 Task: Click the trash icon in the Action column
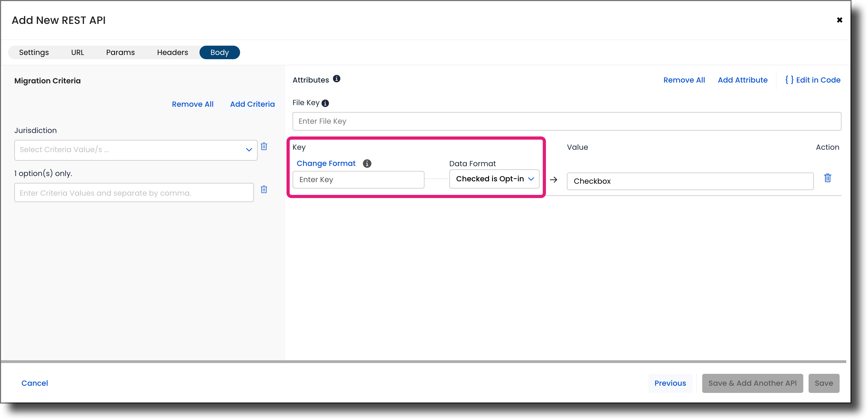(x=828, y=178)
